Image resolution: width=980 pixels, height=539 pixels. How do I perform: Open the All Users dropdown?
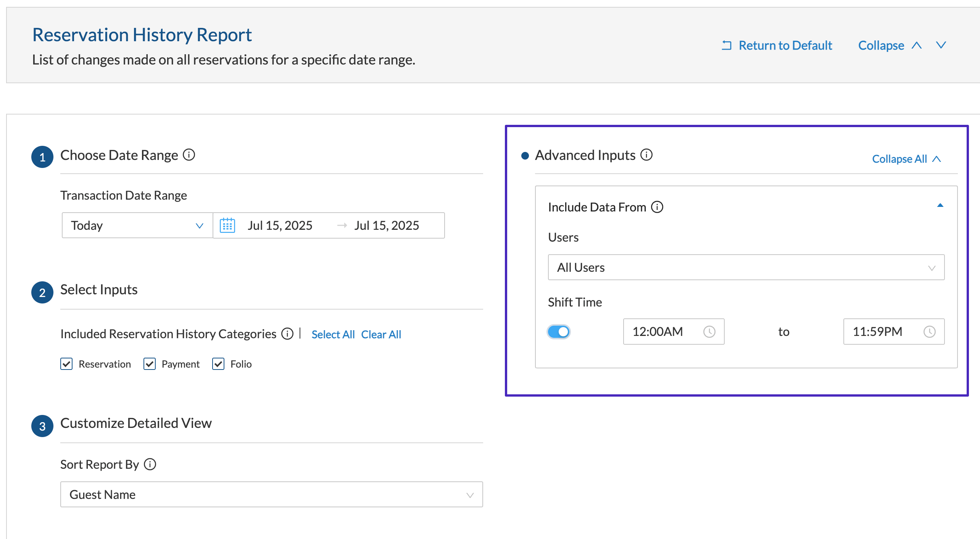pos(746,267)
